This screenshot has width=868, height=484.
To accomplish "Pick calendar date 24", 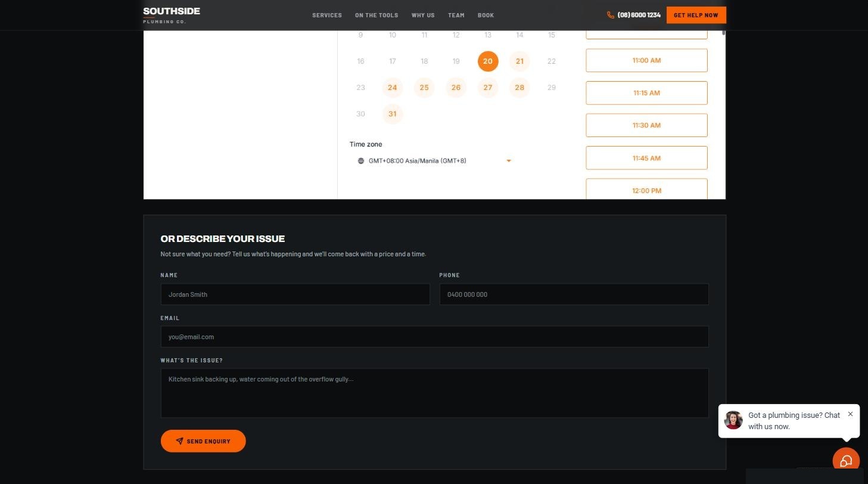I will click(x=392, y=88).
